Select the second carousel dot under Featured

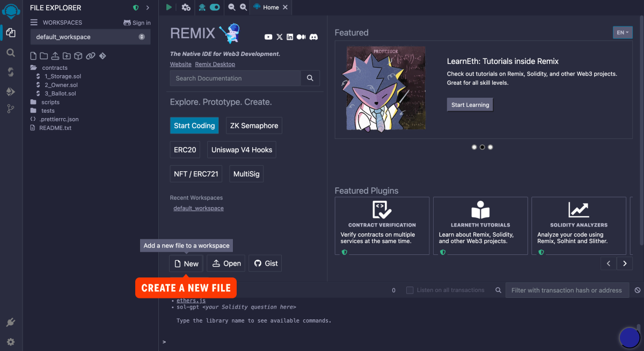pyautogui.click(x=482, y=147)
